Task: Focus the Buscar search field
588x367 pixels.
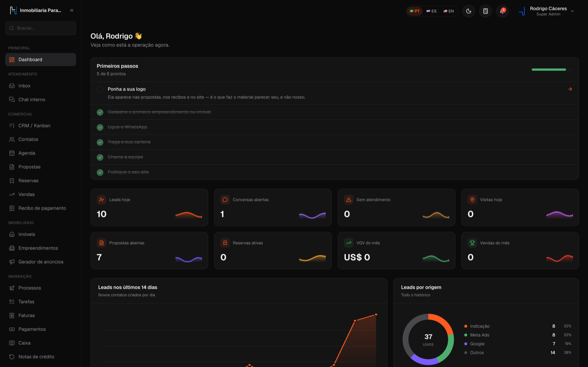Action: click(41, 28)
